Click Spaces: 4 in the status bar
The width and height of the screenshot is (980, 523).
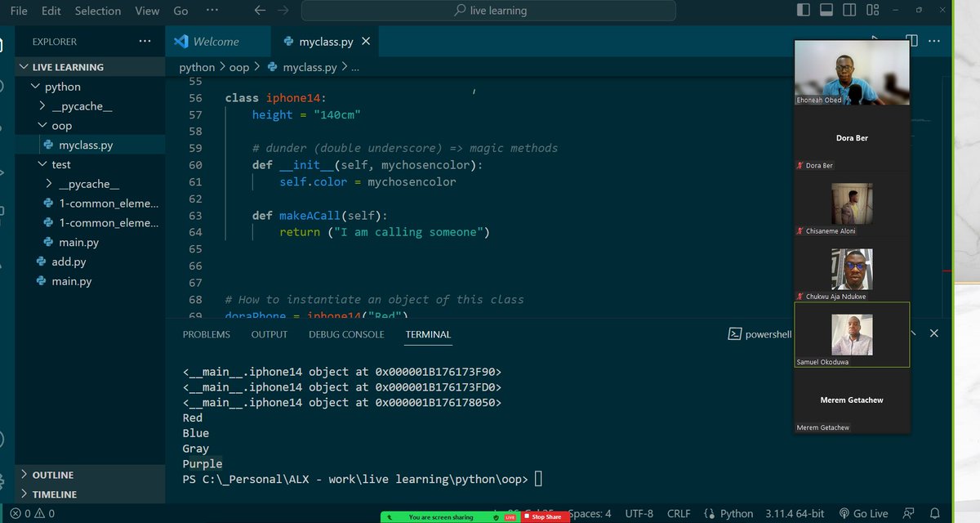(x=590, y=513)
